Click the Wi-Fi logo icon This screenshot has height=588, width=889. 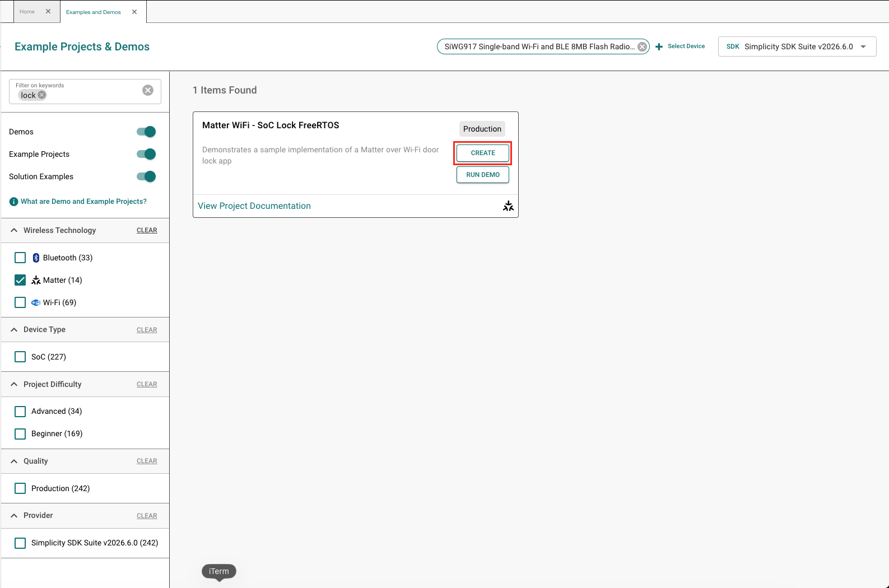pos(36,302)
